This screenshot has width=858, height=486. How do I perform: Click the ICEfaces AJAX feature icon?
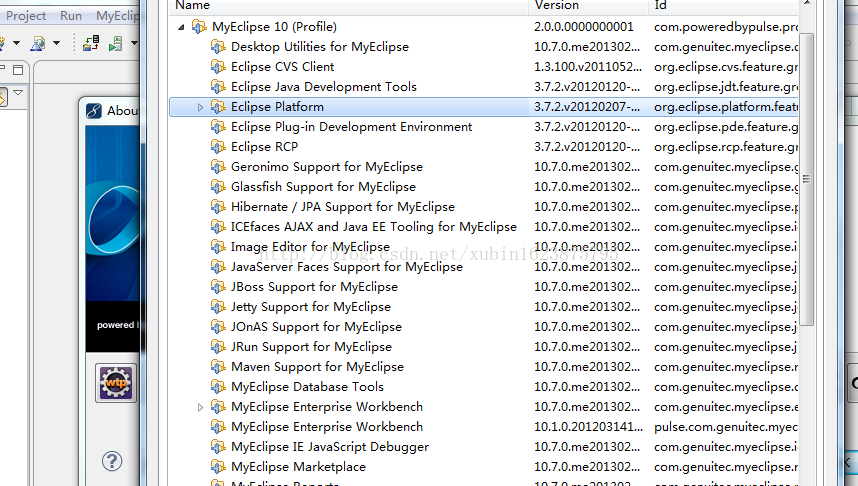(x=218, y=227)
